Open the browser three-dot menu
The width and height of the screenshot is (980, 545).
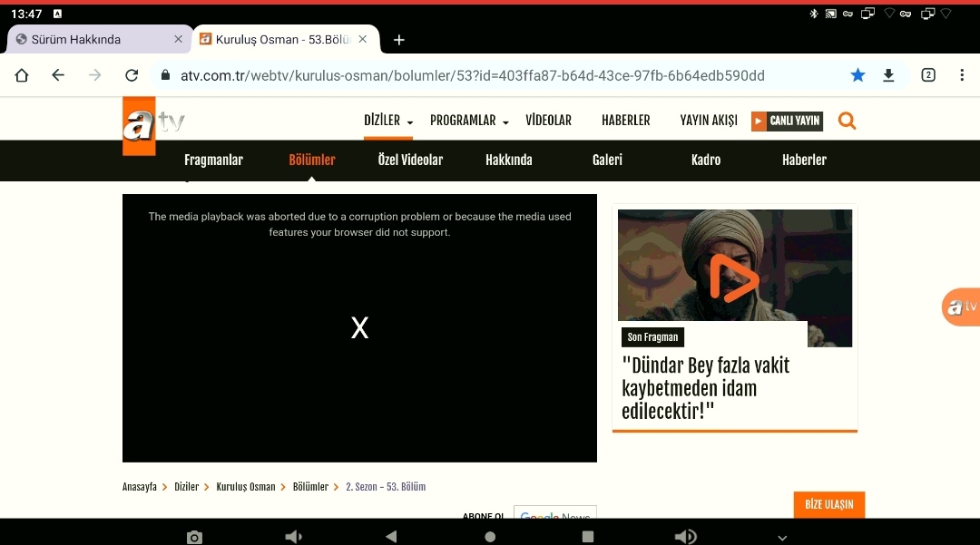[962, 75]
